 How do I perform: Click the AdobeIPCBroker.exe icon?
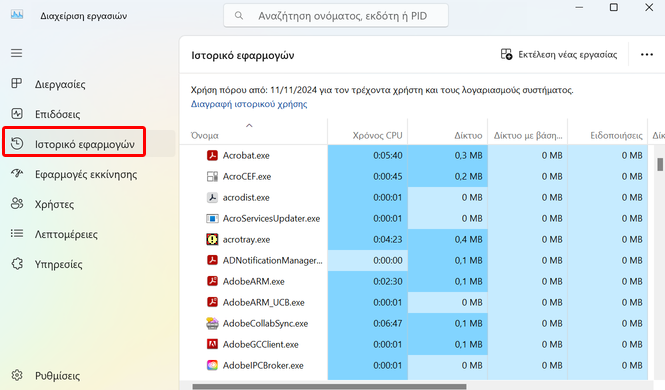click(212, 365)
